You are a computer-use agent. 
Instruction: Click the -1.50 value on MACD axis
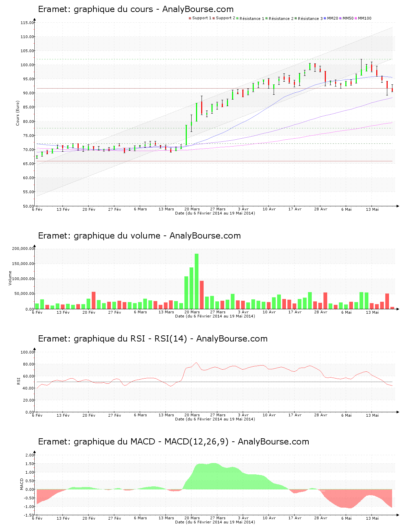pos(29,515)
